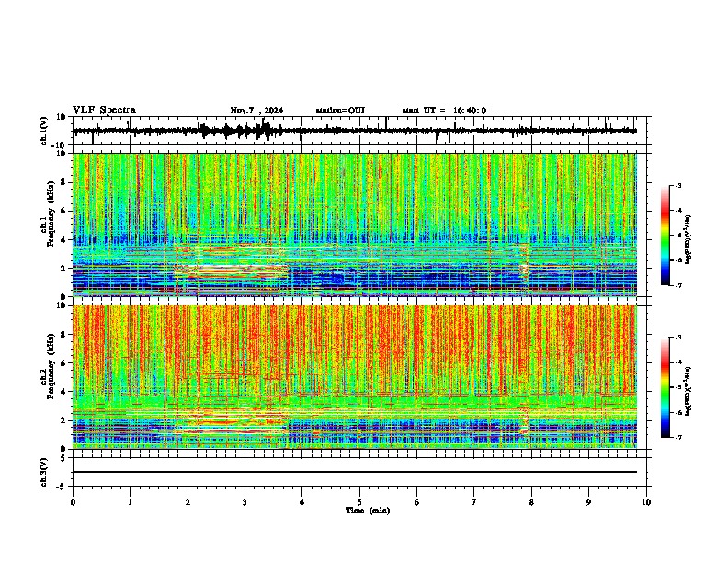Image resolution: width=728 pixels, height=563 pixels.
Task: Click the "6" kHz tick on ch.1 frequency axis
Action: (64, 212)
